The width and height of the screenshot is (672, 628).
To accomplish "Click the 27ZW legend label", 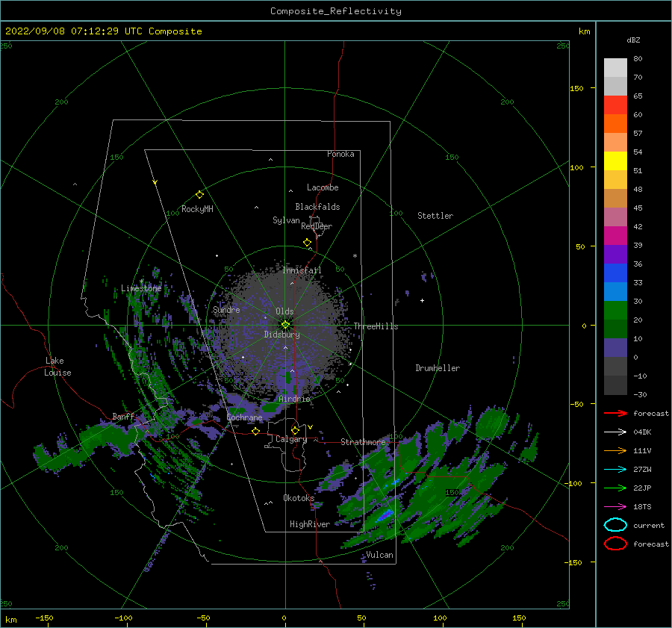I will click(642, 470).
